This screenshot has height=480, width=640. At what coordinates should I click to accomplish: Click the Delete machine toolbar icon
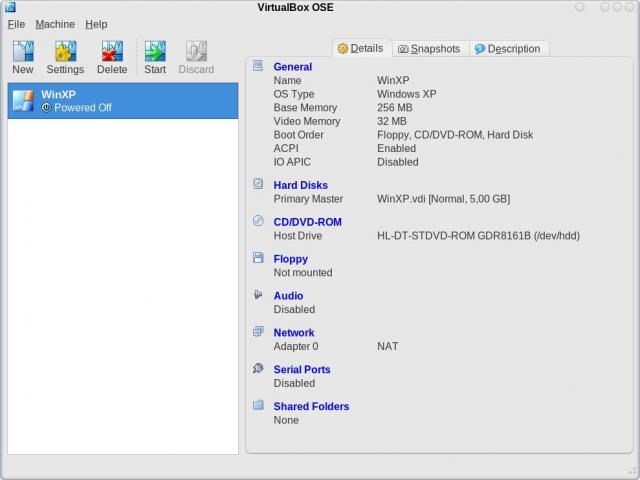[112, 51]
